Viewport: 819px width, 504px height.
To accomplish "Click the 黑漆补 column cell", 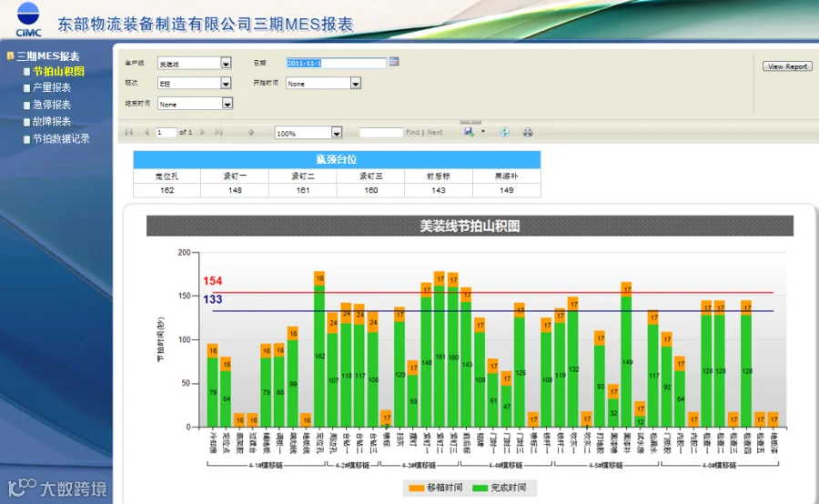I will pos(506,176).
